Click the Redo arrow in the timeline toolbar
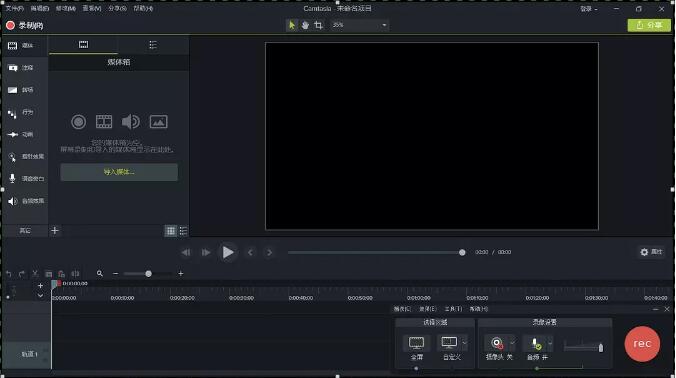The width and height of the screenshot is (676, 378). [22, 274]
